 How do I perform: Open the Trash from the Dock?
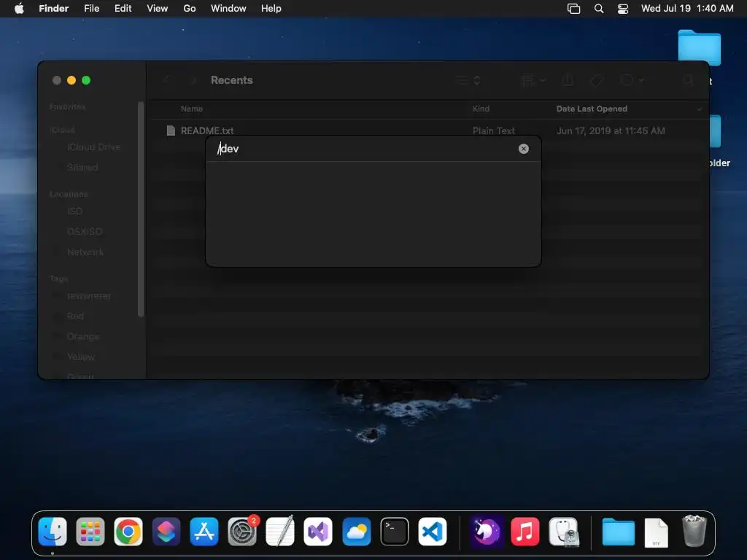[694, 531]
